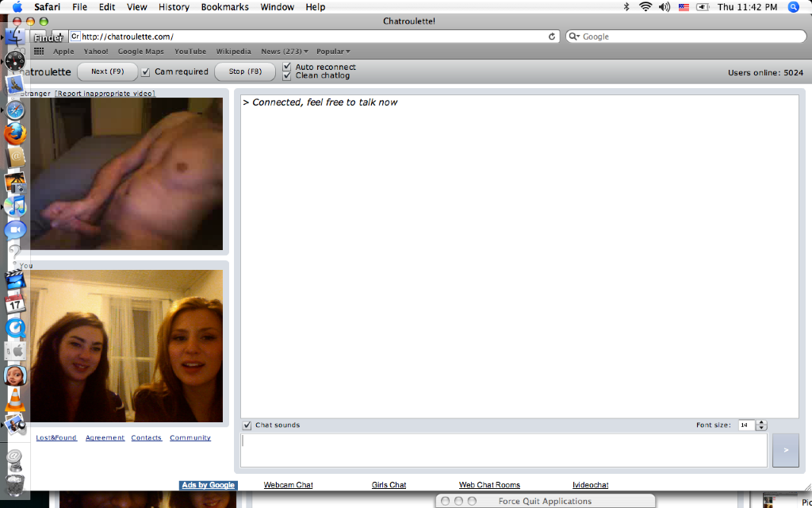Launch Firefox from the Dock

click(15, 133)
